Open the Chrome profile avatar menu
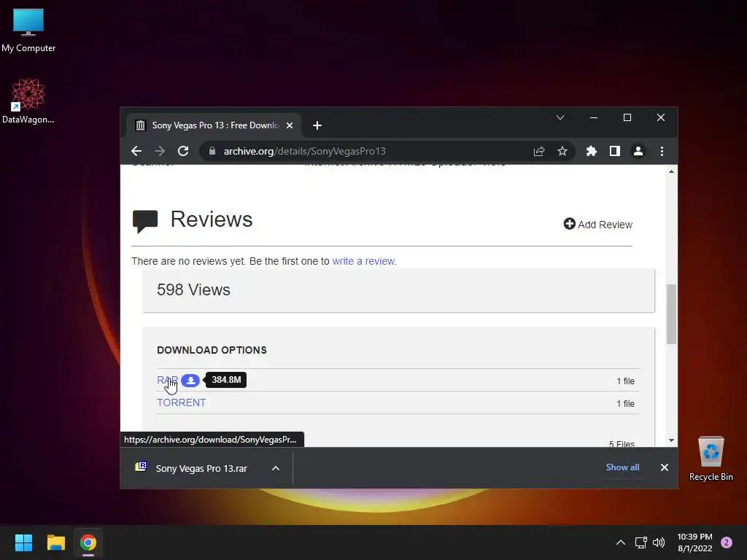This screenshot has width=747, height=560. coord(638,151)
